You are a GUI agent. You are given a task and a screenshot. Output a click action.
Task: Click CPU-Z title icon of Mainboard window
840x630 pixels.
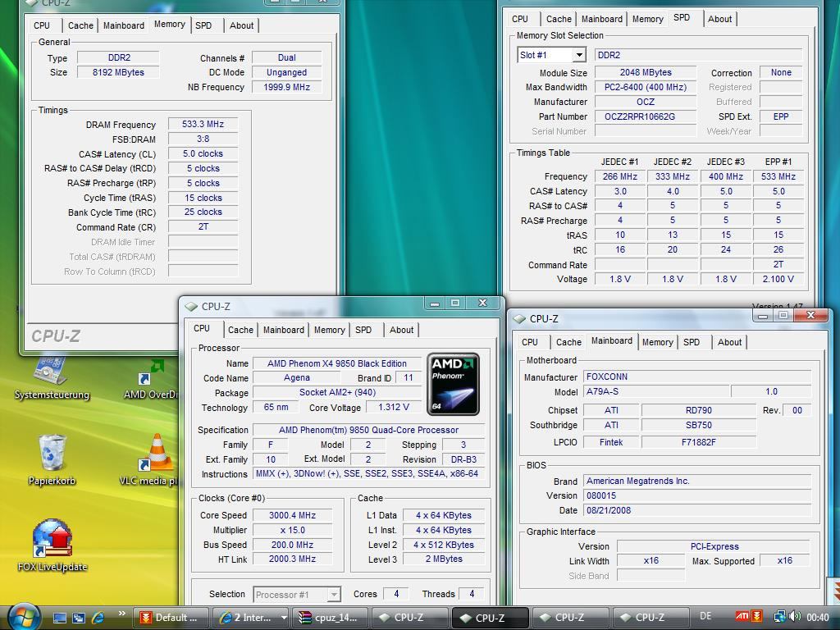pos(519,319)
